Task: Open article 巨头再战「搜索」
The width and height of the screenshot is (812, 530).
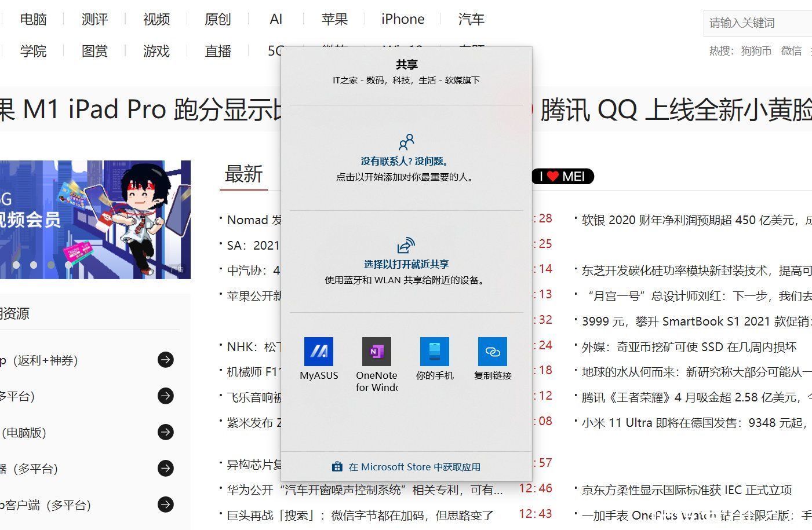Action: (360, 516)
